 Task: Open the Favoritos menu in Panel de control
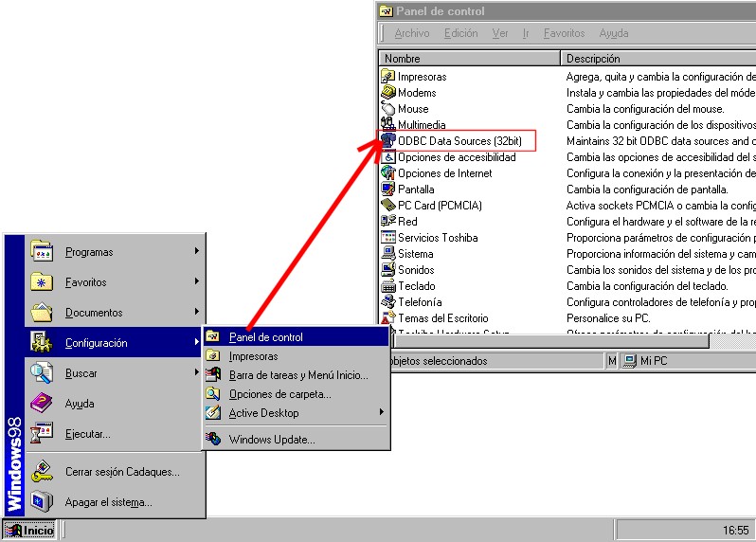pyautogui.click(x=564, y=33)
